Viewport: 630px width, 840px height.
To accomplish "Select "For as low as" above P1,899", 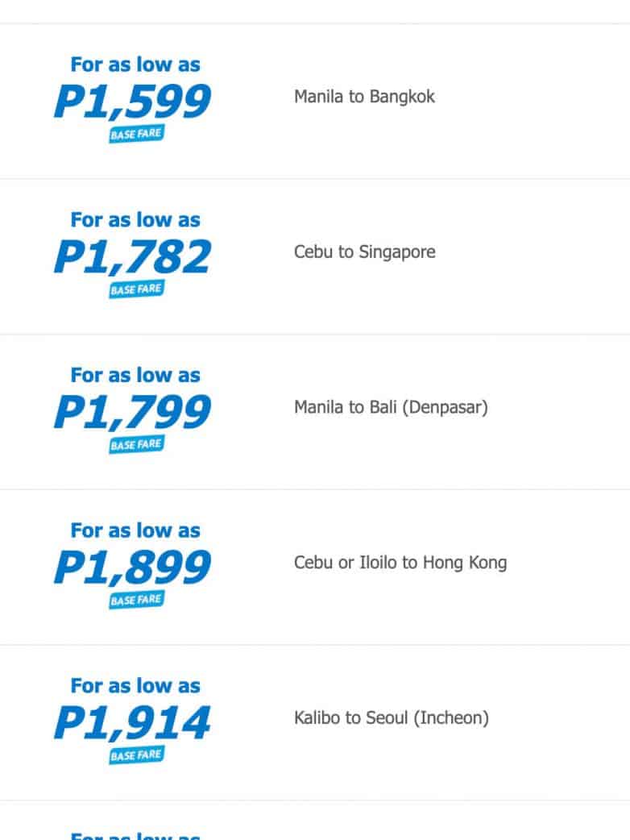I will click(x=135, y=530).
